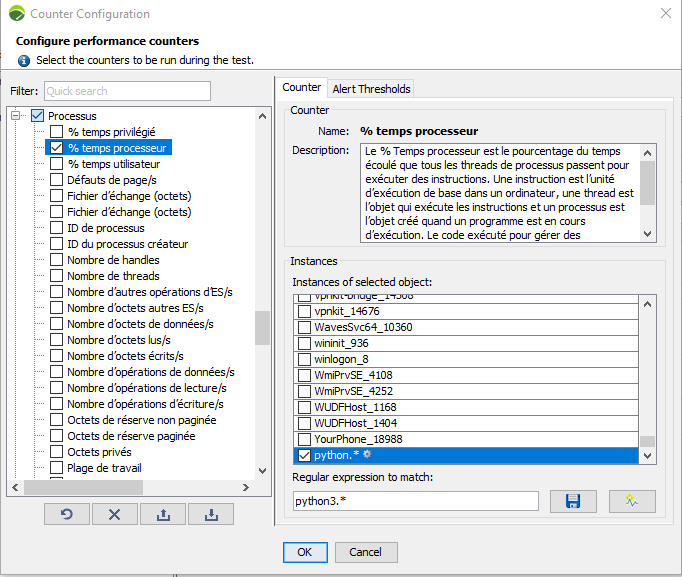
Task: Click the export counters upload icon
Action: coord(163,514)
